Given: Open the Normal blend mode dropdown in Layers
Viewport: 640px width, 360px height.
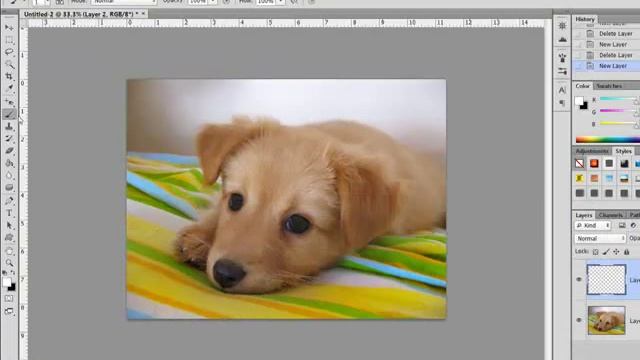Looking at the screenshot, I should (600, 238).
